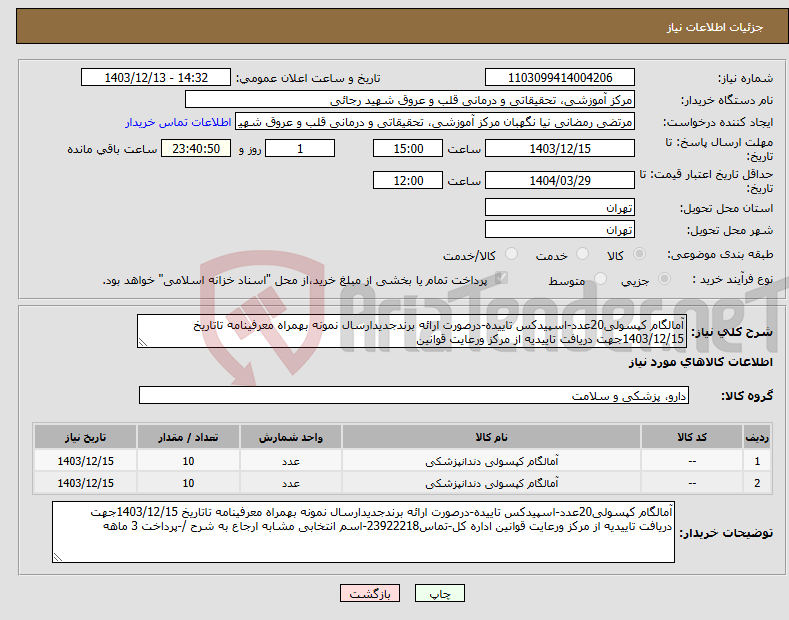Screen dimensions: 789x620
Task: Click the بازگشت (back) button
Action: coord(370,593)
